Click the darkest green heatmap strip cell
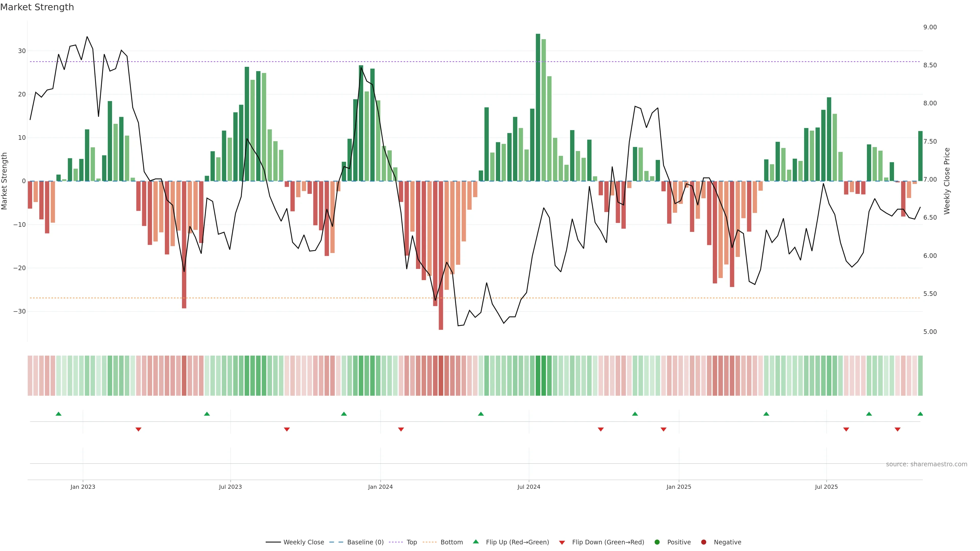Viewport: 980px width, 551px height. pos(538,376)
